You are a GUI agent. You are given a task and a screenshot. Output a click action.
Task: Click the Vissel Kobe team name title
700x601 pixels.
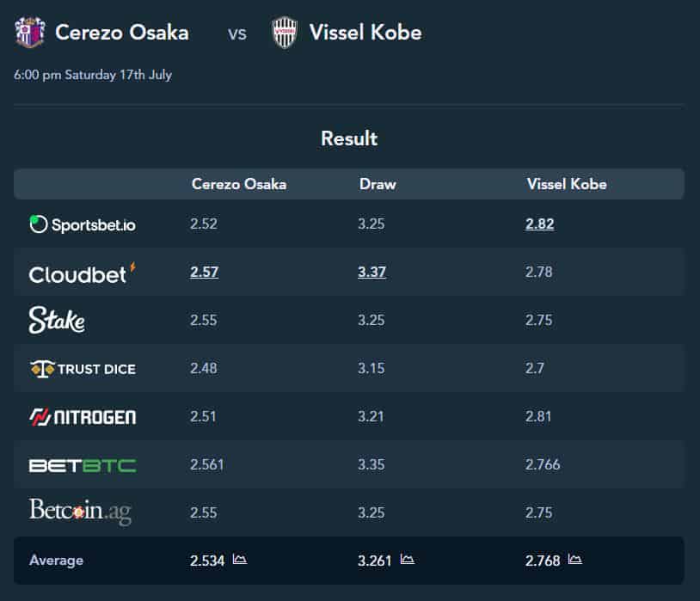tap(365, 33)
